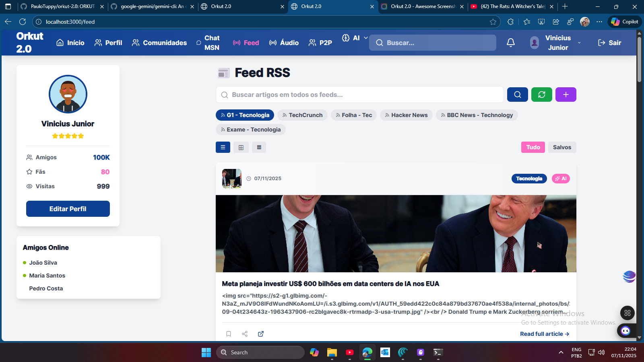The image size is (644, 362).
Task: Click the Fãs 80 stat
Action: click(x=68, y=172)
